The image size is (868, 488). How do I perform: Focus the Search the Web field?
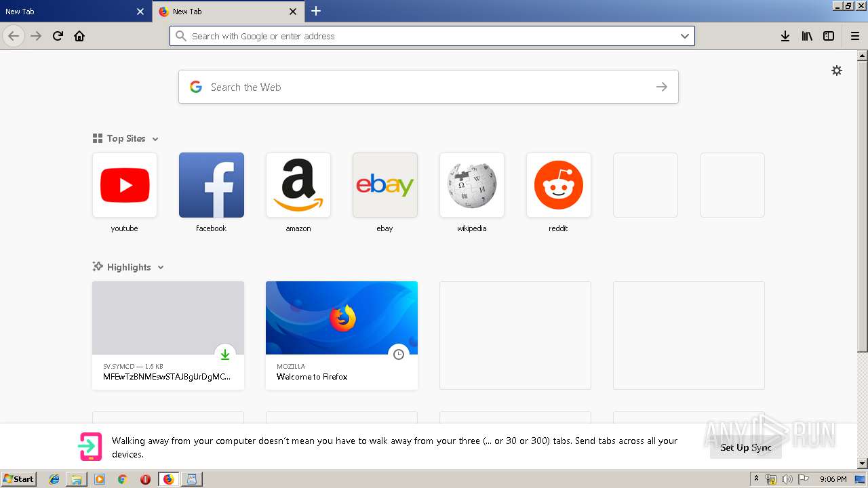tap(429, 87)
